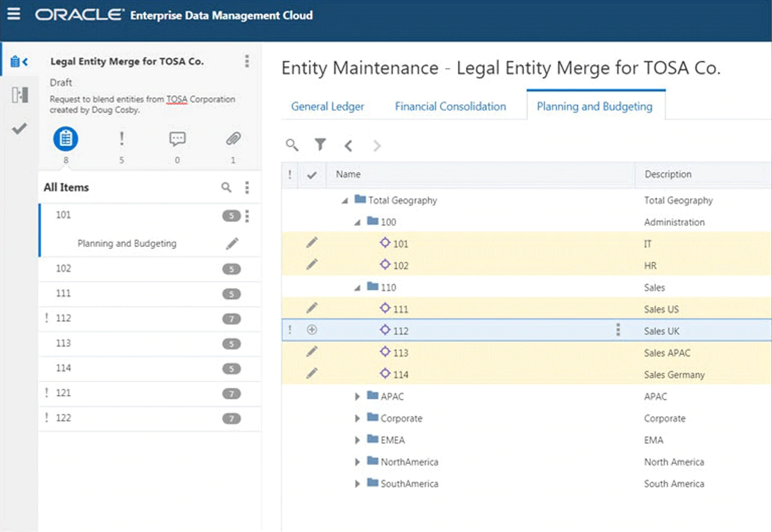The image size is (772, 532).
Task: Expand the NorthAmerica folder
Action: (358, 463)
